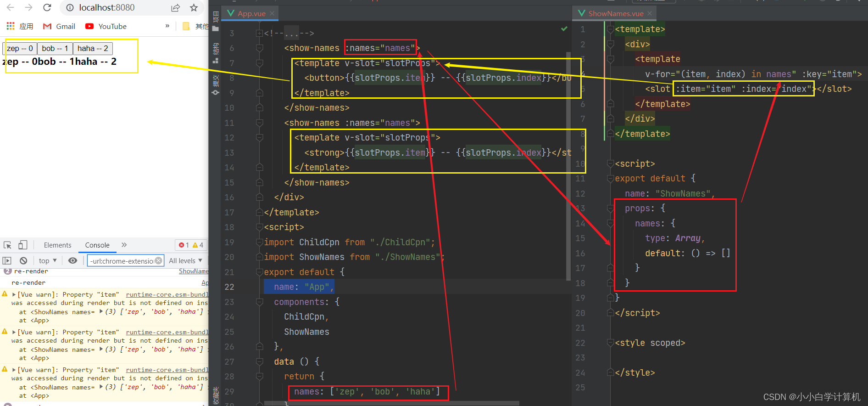Screen dimensions: 868x406
Task: Show more DevTools tabs
Action: tap(124, 245)
